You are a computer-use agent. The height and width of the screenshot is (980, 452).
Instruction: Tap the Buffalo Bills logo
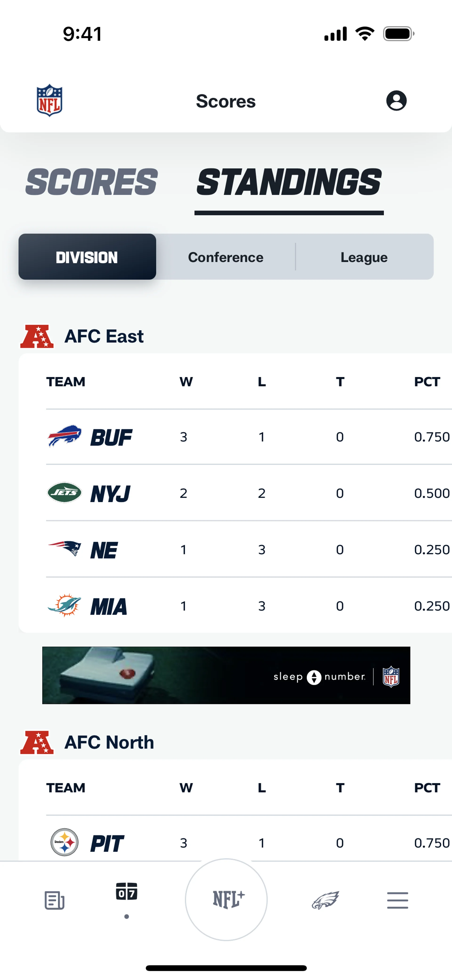tap(64, 436)
